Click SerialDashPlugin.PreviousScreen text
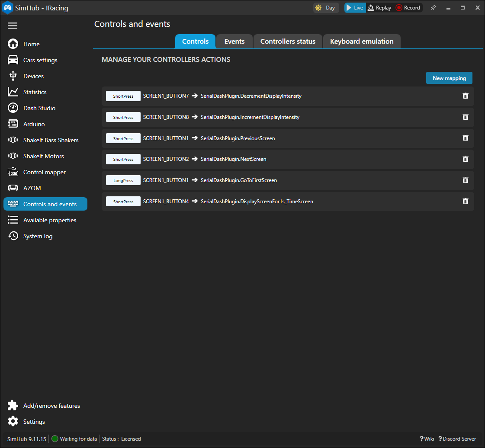485x448 pixels. 238,138
